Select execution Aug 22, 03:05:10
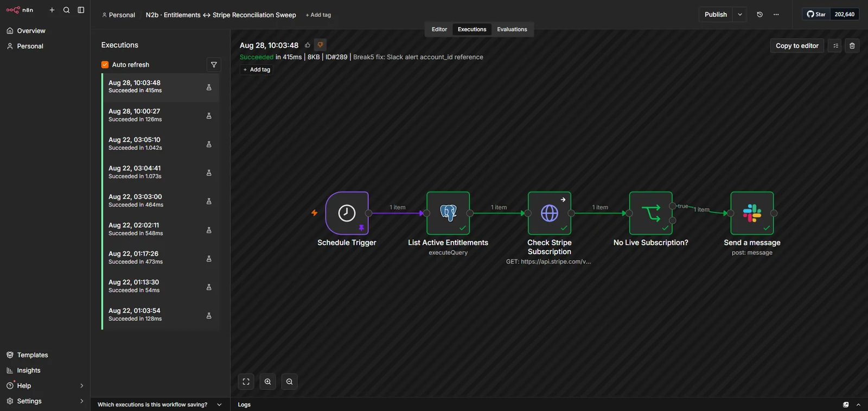The height and width of the screenshot is (411, 868). tap(161, 144)
